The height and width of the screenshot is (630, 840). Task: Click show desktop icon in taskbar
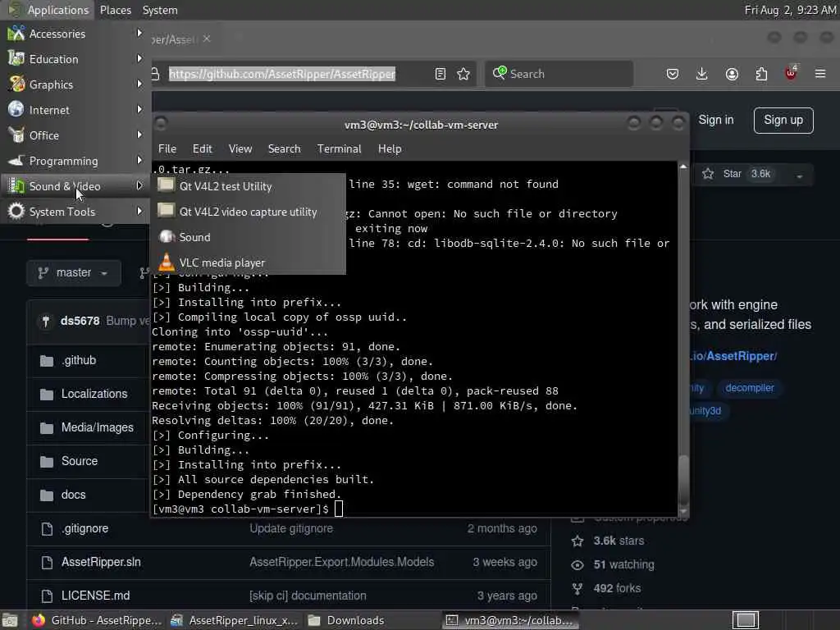[11, 620]
